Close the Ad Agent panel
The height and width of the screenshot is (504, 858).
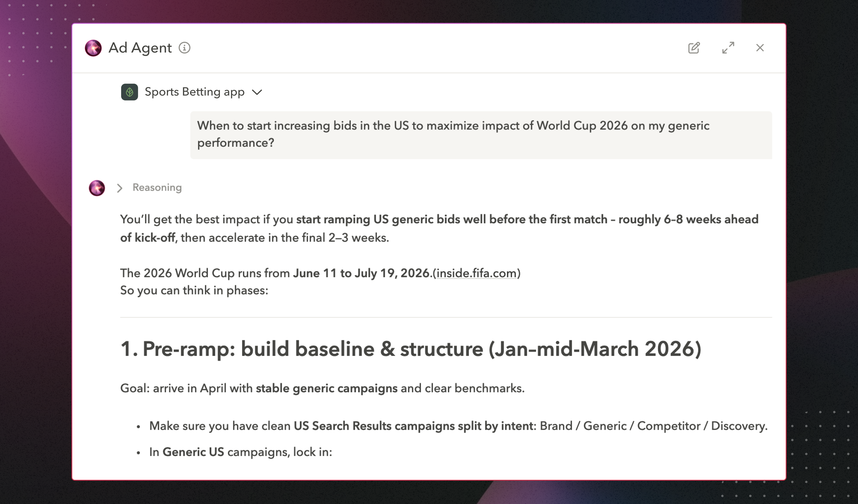point(760,48)
